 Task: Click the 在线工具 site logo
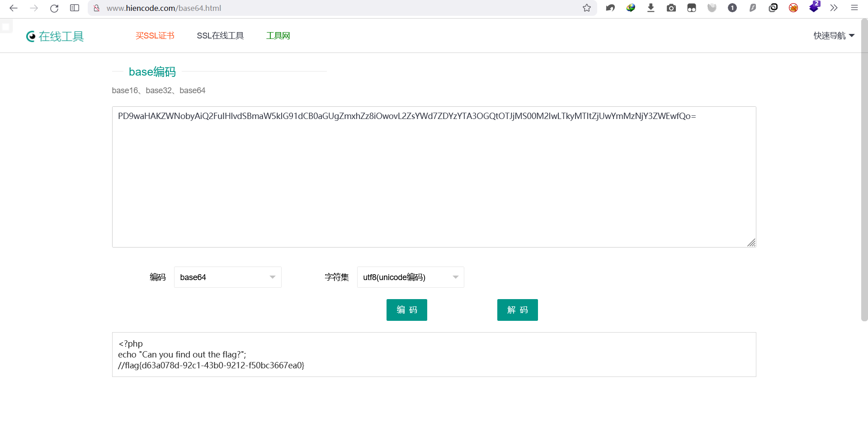coord(55,36)
